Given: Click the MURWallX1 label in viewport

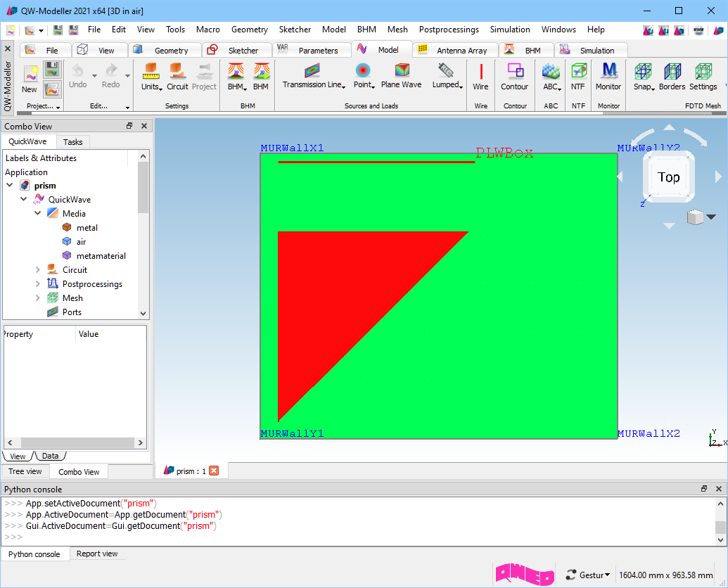Looking at the screenshot, I should (x=292, y=148).
